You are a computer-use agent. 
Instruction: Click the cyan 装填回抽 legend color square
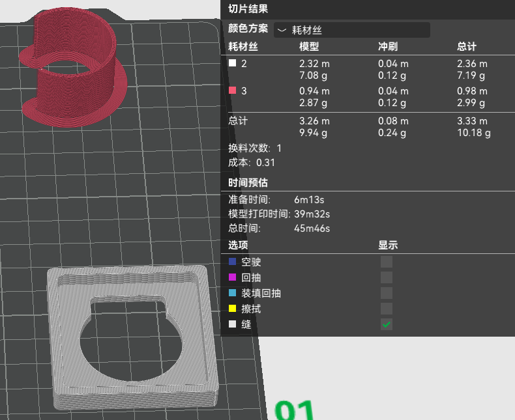tap(232, 292)
